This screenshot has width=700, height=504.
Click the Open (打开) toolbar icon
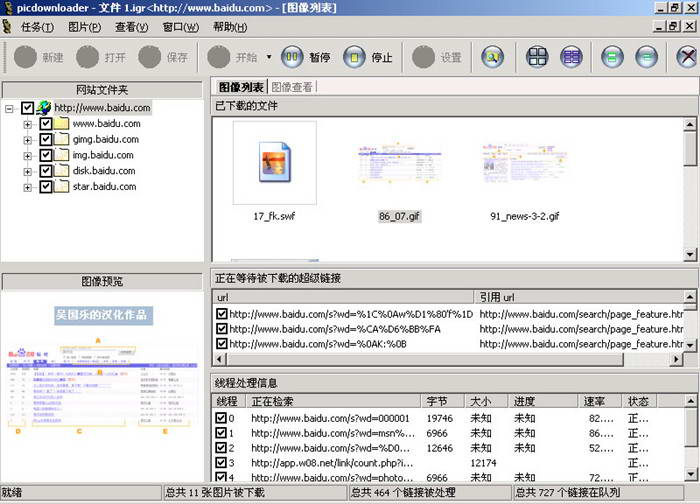[x=87, y=57]
